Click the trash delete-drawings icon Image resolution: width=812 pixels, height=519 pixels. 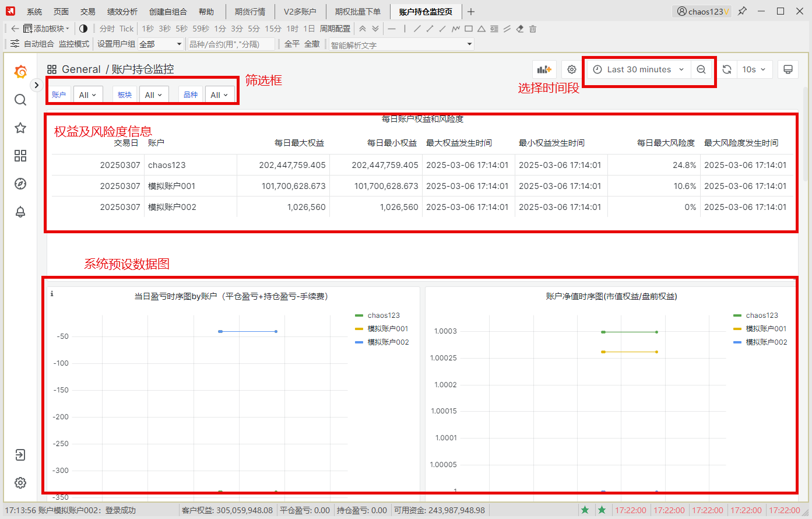533,29
